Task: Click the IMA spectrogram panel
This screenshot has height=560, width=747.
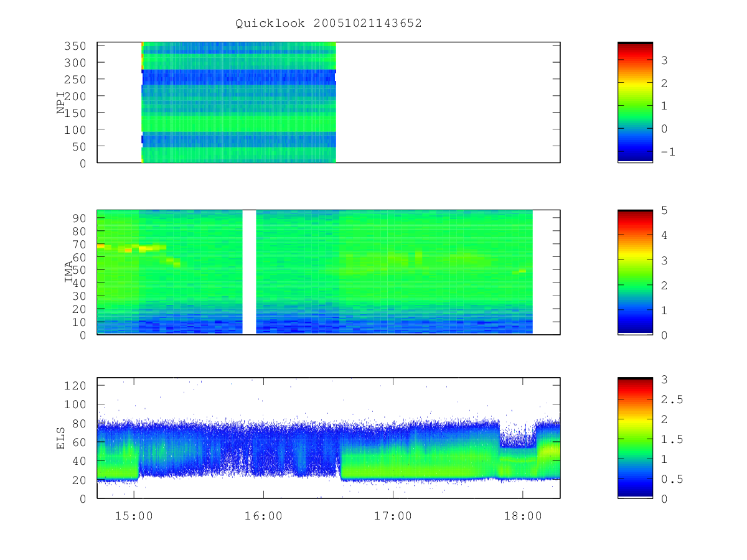Action: click(329, 272)
